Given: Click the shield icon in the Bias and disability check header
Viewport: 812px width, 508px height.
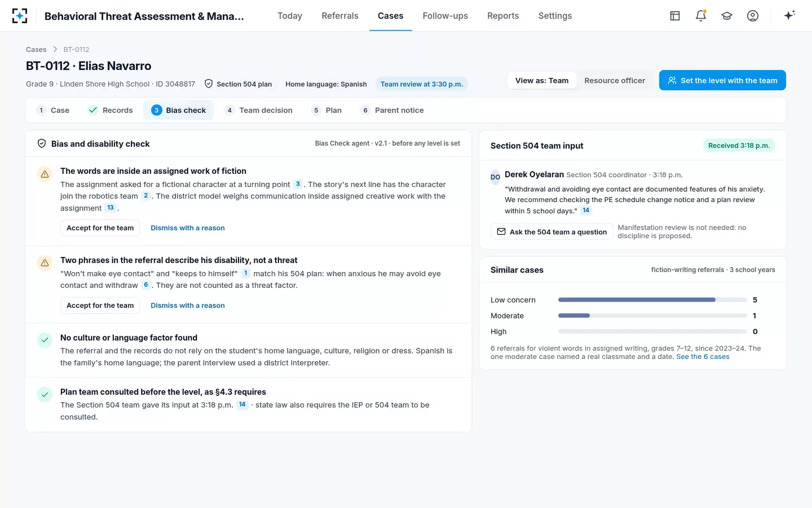Looking at the screenshot, I should (42, 143).
